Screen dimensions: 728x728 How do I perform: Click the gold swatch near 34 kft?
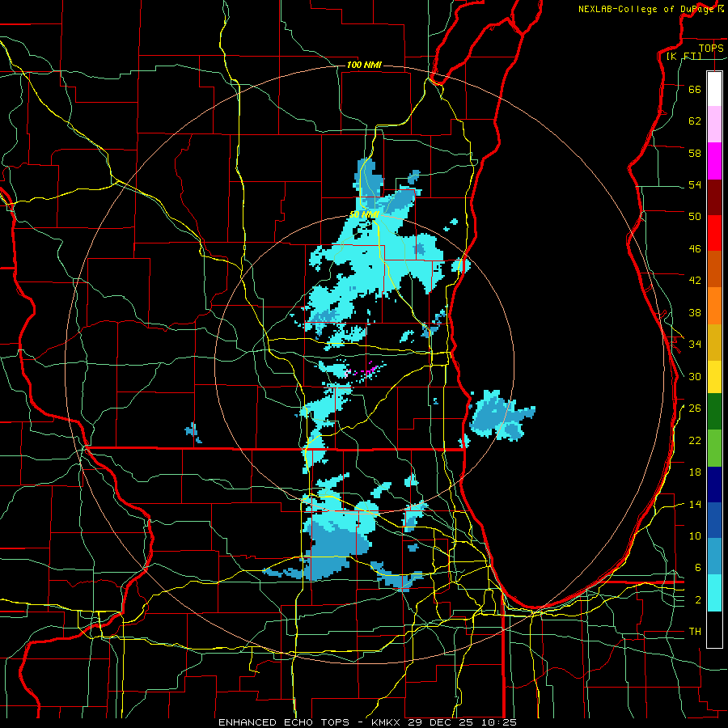[x=714, y=342]
